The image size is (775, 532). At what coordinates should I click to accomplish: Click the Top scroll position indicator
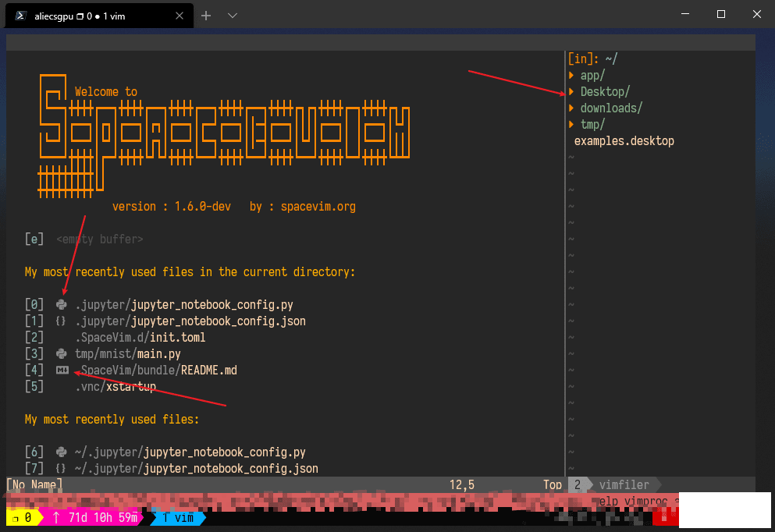(553, 484)
